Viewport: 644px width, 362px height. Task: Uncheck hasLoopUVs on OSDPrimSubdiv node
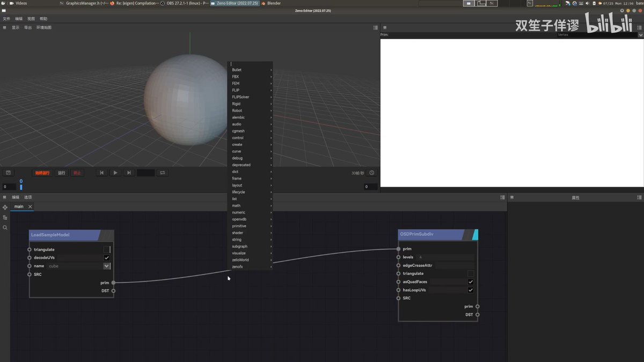point(471,290)
